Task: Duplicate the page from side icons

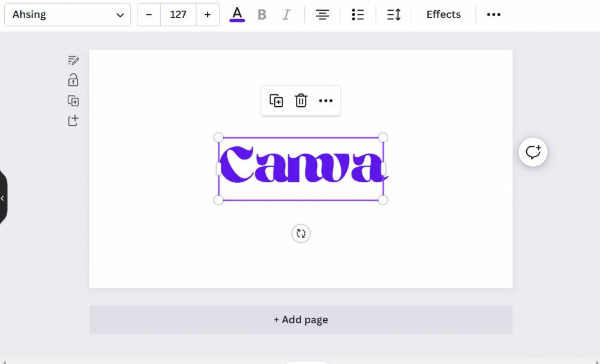Action: click(73, 101)
